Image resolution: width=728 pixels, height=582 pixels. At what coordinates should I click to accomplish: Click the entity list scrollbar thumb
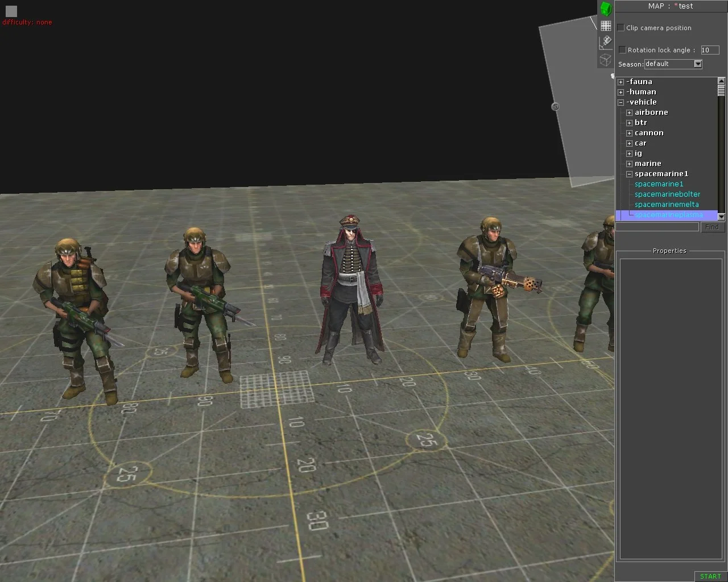point(721,90)
